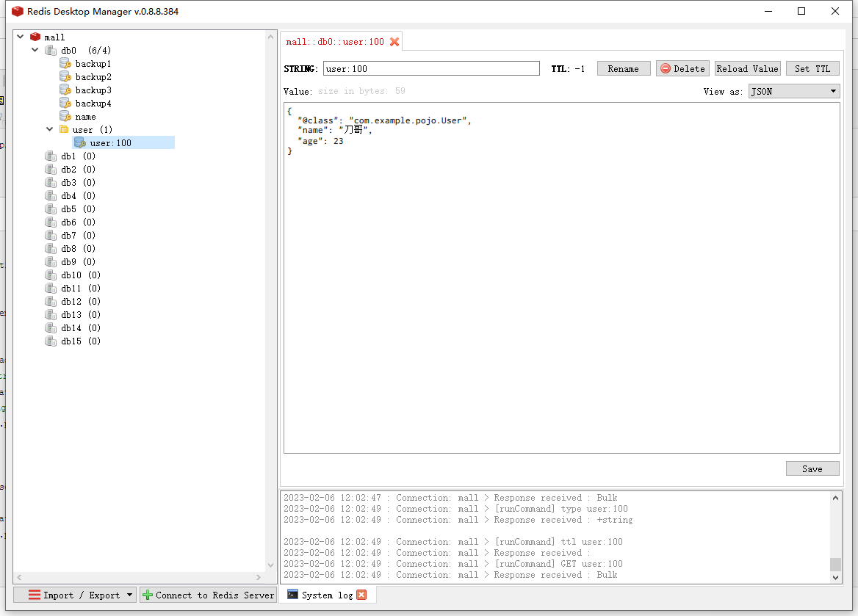Click the db12 database icon
Image resolution: width=858 pixels, height=616 pixels.
click(51, 302)
